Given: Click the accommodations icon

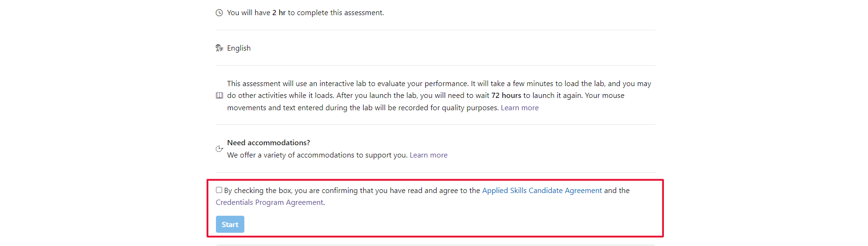Looking at the screenshot, I should click(x=219, y=149).
